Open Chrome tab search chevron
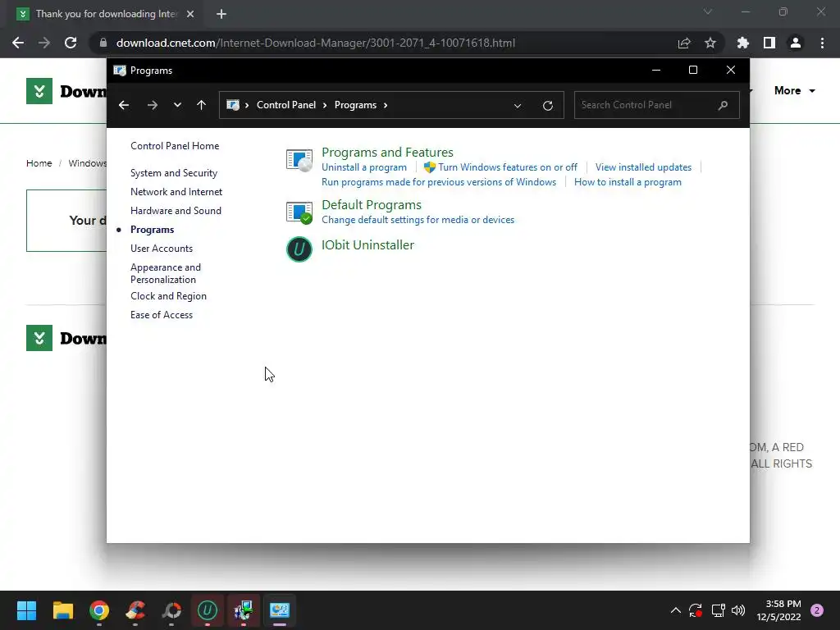840x630 pixels. click(708, 11)
